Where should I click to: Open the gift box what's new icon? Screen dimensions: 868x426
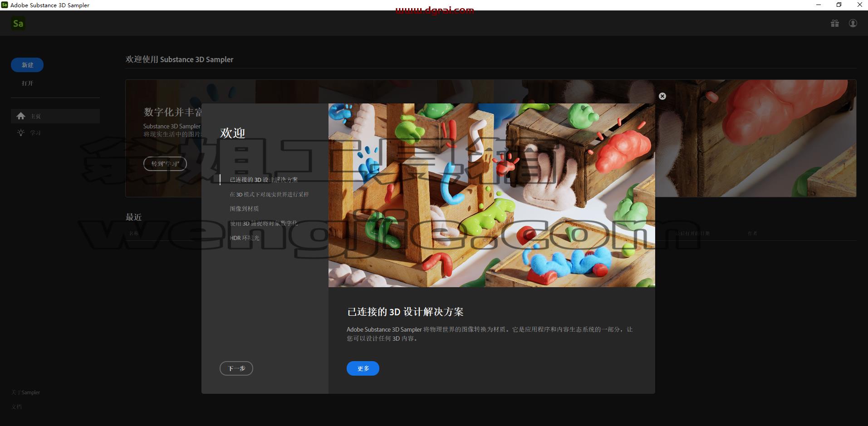[x=835, y=23]
